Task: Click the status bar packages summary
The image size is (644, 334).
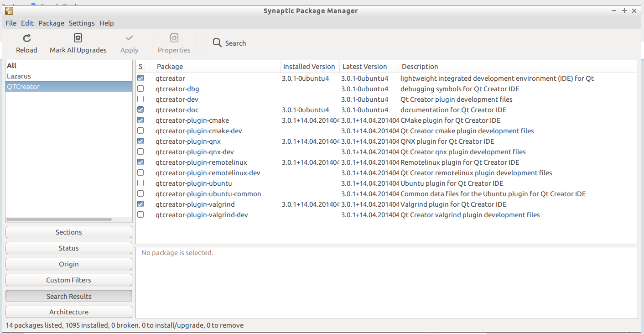Action: pos(125,325)
